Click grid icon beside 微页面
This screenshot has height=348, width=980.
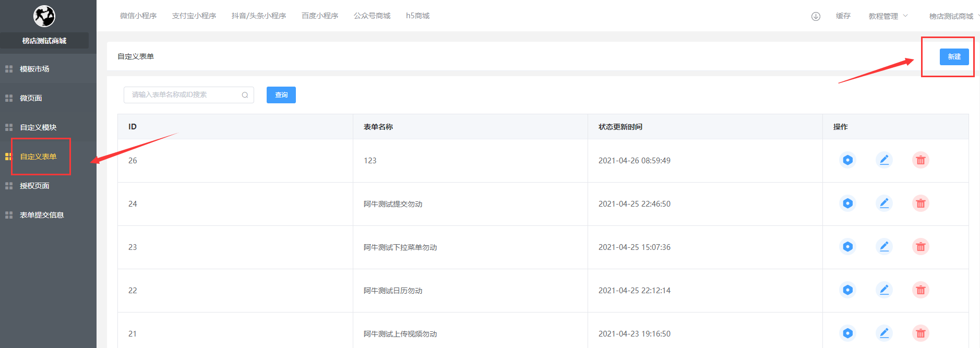pos(9,98)
